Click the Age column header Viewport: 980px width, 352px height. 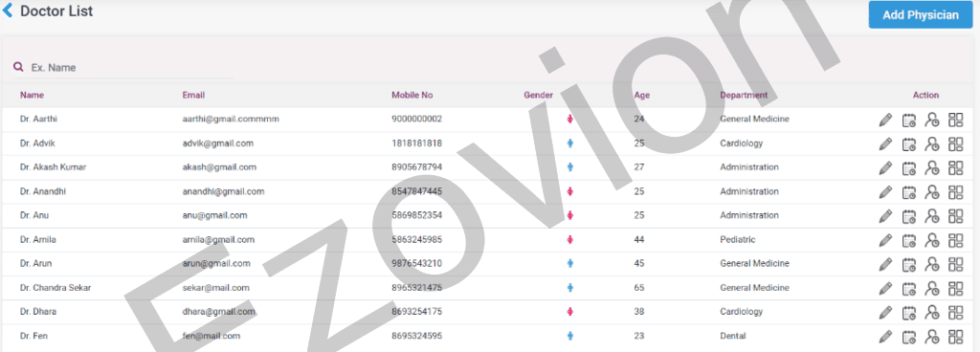pos(642,96)
